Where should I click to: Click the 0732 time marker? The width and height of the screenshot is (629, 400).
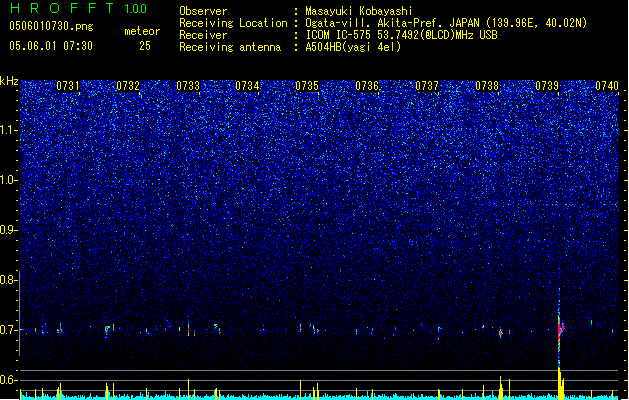[x=128, y=86]
